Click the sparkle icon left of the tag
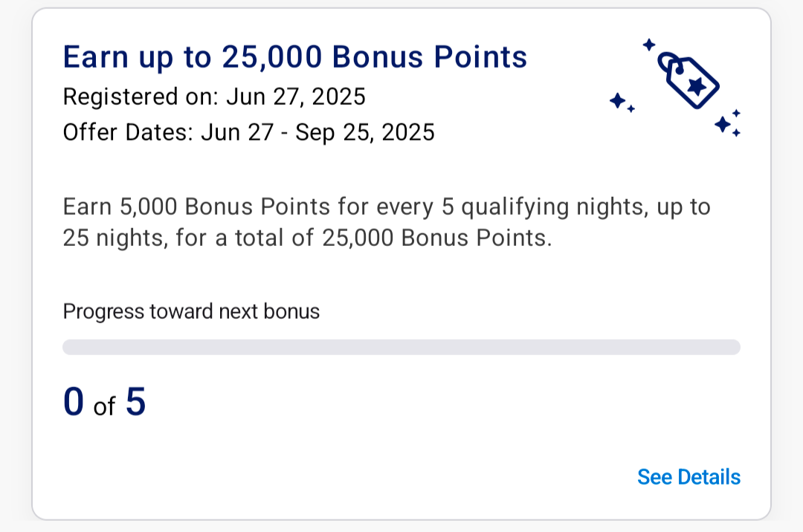The height and width of the screenshot is (532, 803). tap(616, 99)
